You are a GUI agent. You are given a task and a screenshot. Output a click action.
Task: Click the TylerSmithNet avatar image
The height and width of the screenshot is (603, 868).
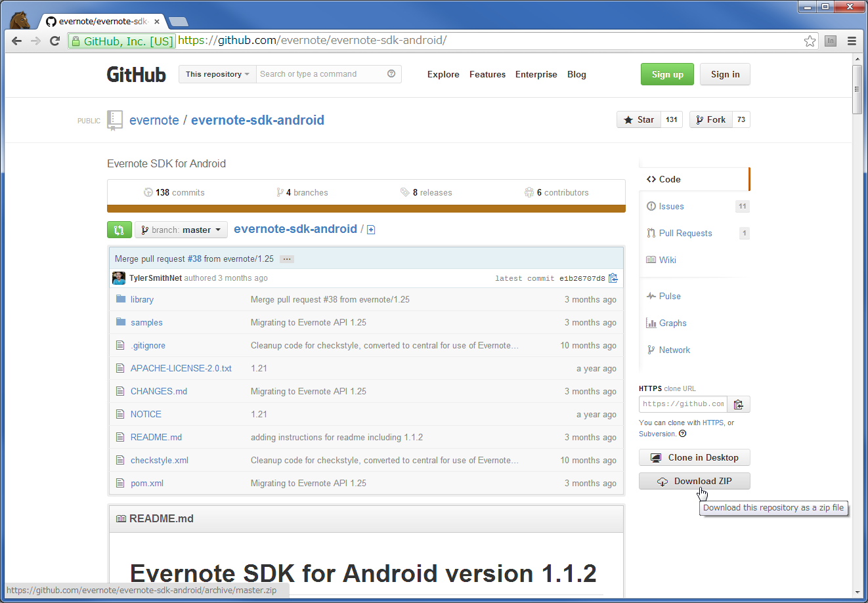[x=119, y=278]
